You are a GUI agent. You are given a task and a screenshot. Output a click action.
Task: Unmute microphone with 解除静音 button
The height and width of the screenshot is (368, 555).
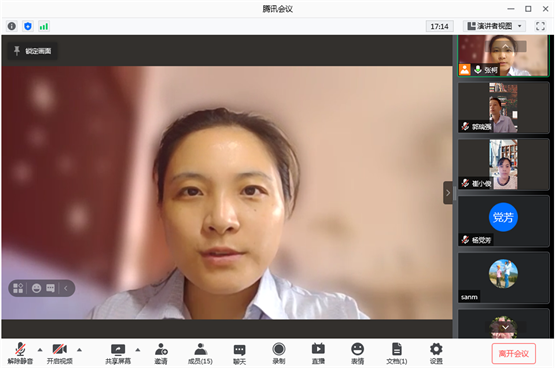[20, 353]
